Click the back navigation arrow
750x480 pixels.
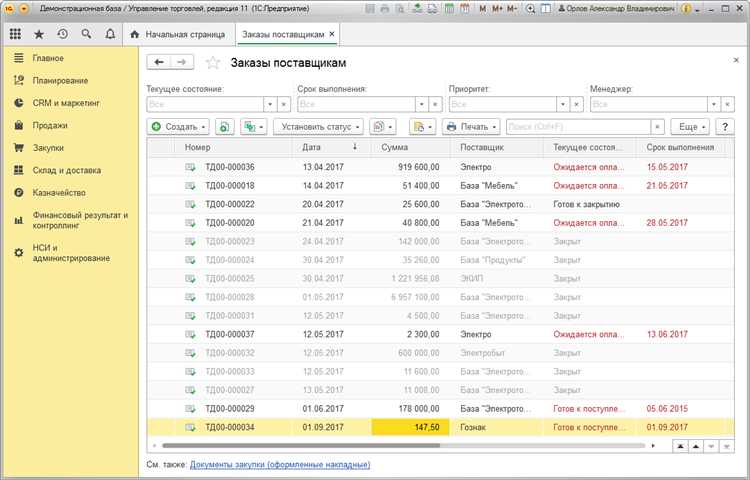click(x=159, y=62)
